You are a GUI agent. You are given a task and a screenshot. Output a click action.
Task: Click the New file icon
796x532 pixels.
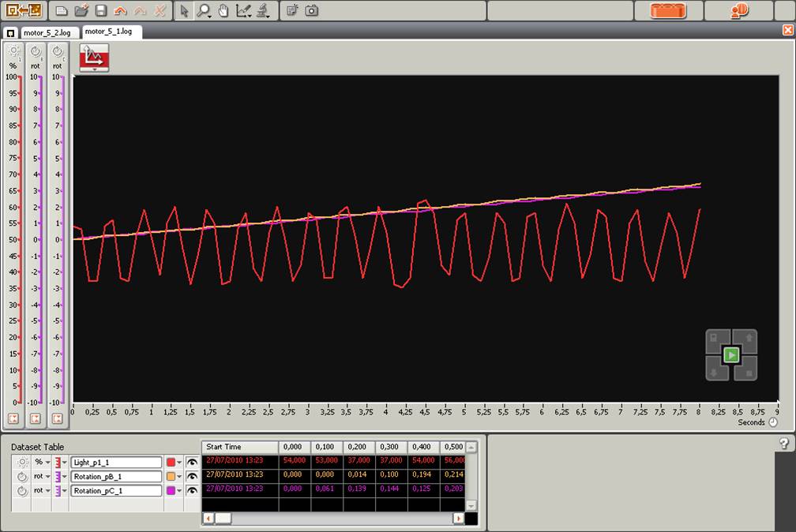click(x=62, y=11)
